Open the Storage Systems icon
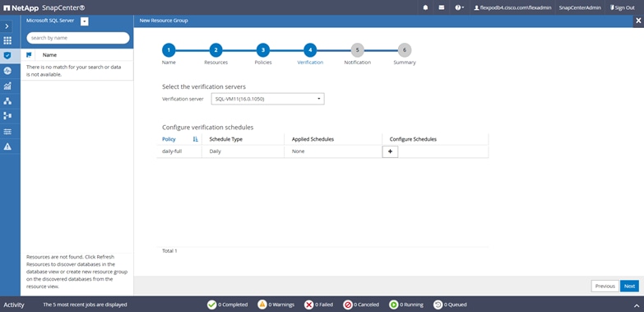644x312 pixels. pyautogui.click(x=7, y=116)
